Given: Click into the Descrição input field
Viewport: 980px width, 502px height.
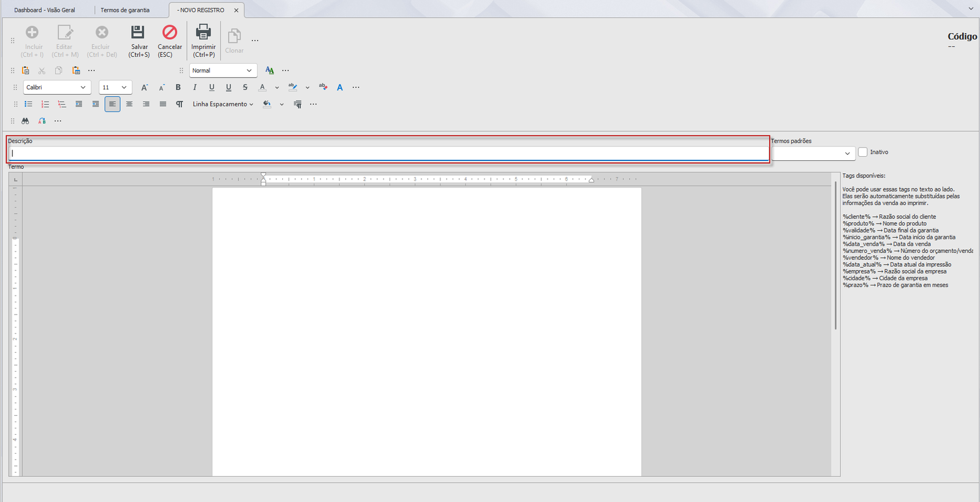Looking at the screenshot, I should pos(389,153).
